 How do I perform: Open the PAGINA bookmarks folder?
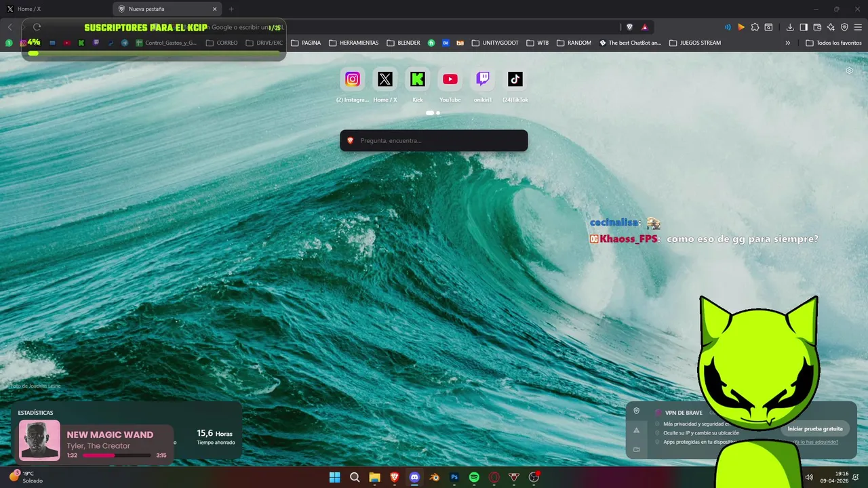(x=306, y=43)
